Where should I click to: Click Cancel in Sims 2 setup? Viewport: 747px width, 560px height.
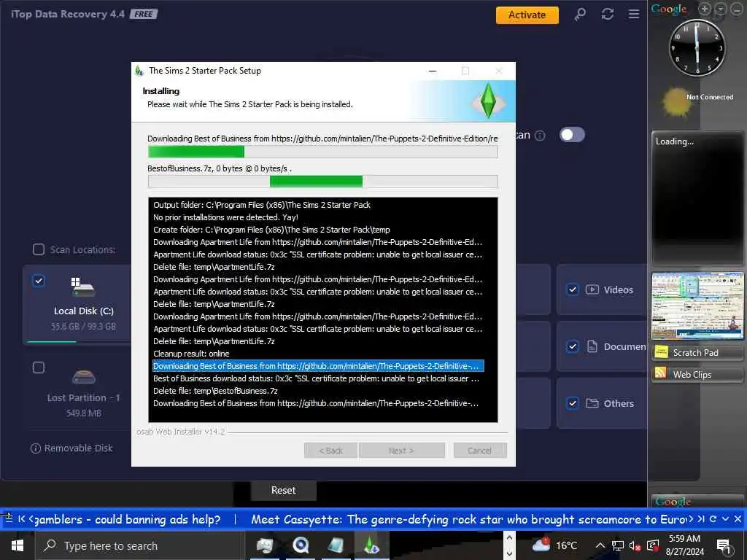click(x=480, y=451)
